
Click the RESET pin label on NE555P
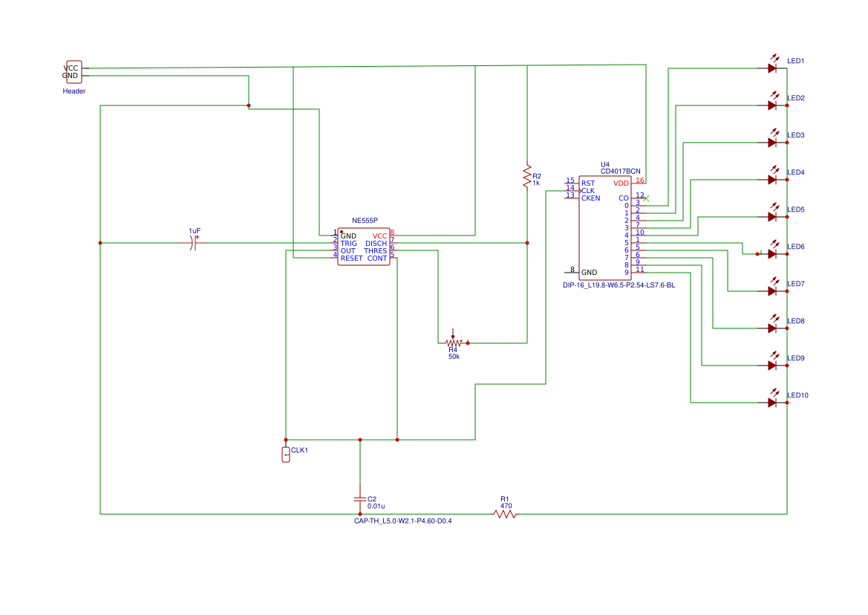(351, 258)
